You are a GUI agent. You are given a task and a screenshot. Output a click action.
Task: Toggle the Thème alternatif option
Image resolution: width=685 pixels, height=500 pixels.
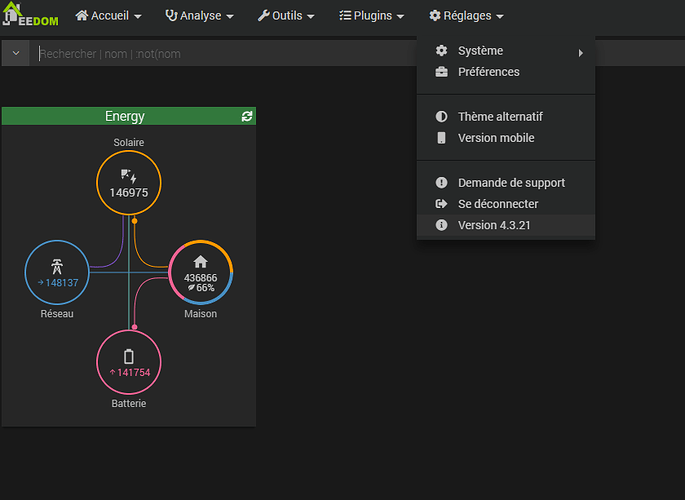pyautogui.click(x=500, y=117)
